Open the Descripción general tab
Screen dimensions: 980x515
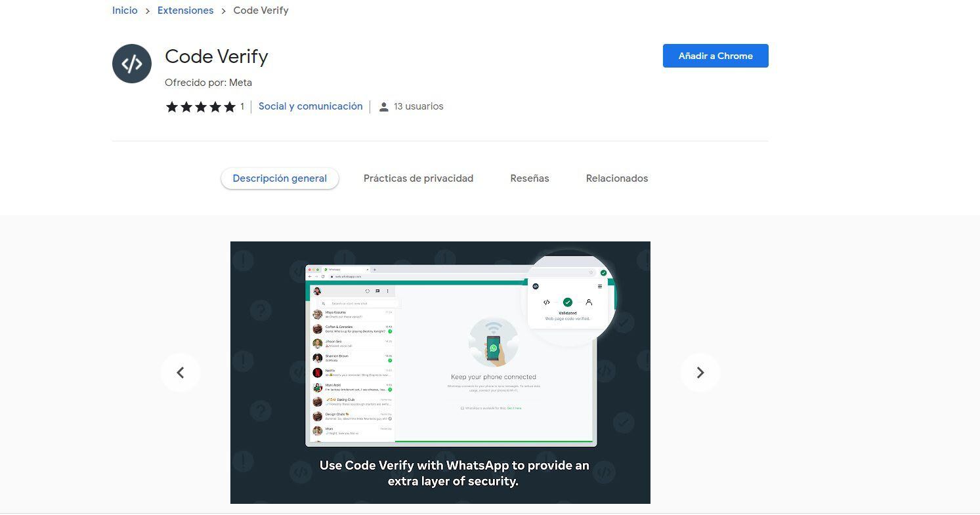pyautogui.click(x=280, y=178)
